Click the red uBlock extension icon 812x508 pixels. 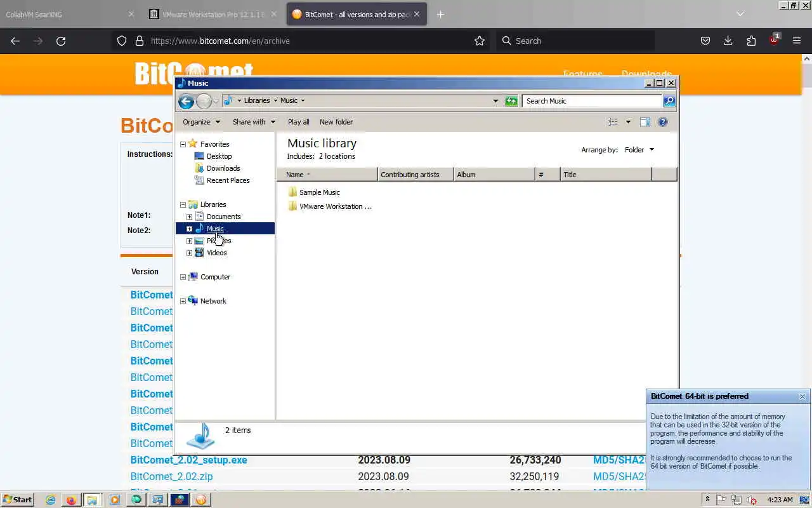tap(774, 39)
